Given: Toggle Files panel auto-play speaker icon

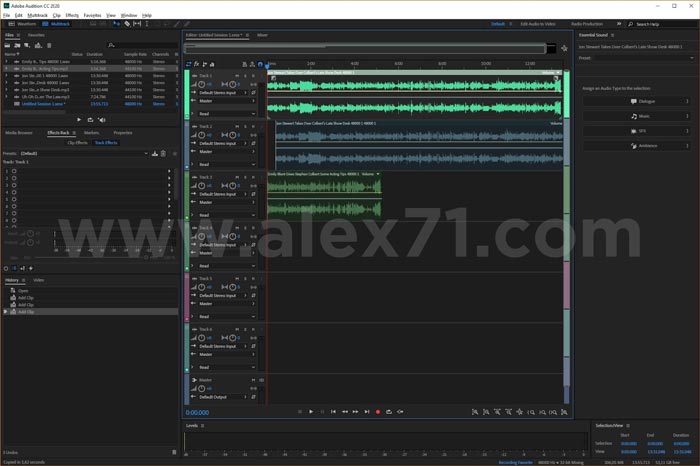Looking at the screenshot, I should [102, 120].
